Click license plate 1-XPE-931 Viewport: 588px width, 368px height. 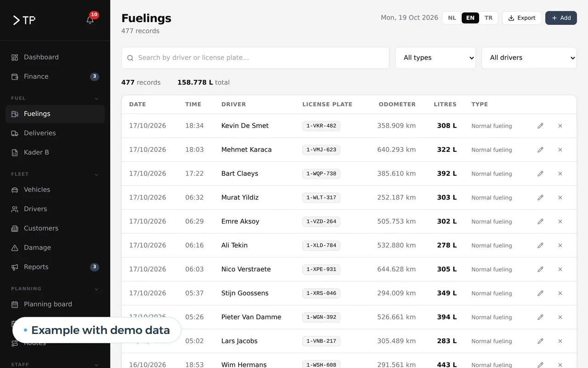(321, 270)
